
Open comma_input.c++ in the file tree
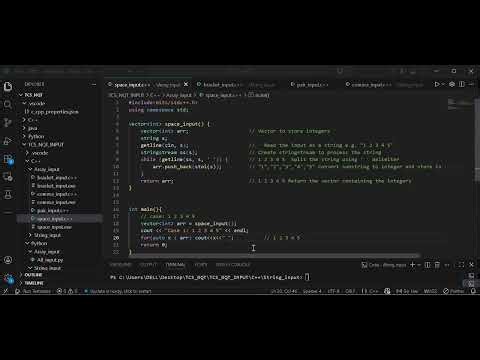pyautogui.click(x=57, y=194)
